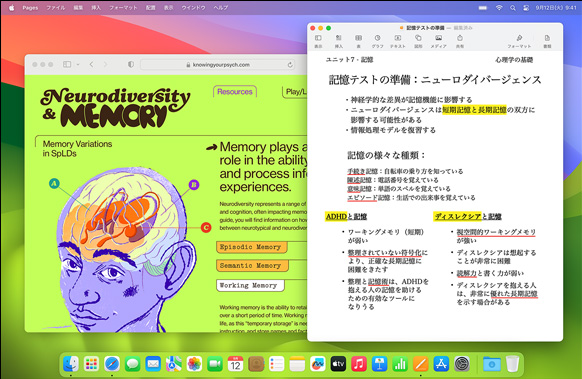Open the 表示 view options in Pages toolbar
This screenshot has width=582, height=379.
pos(318,41)
